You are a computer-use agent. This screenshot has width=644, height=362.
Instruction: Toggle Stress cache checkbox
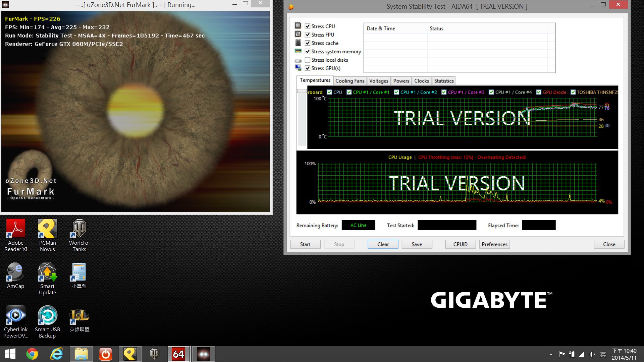point(308,43)
